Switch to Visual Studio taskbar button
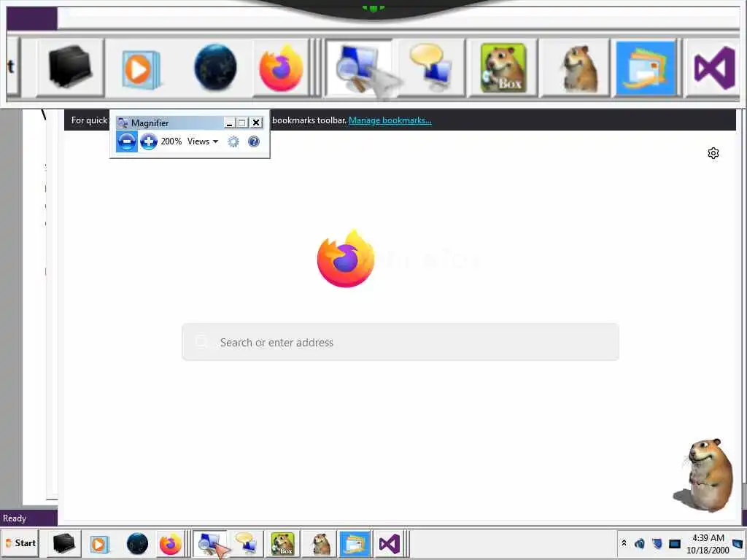This screenshot has width=747, height=560. 390,544
